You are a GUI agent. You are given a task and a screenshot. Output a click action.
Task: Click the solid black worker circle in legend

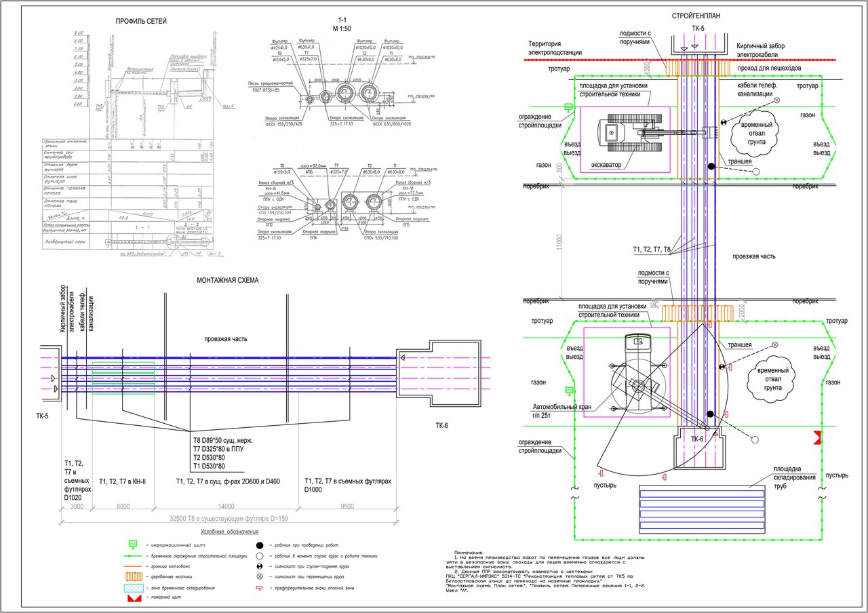260,545
